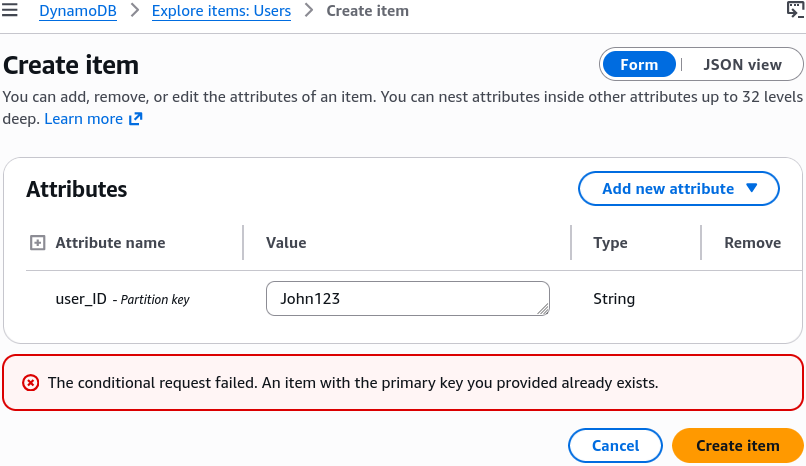The image size is (806, 466).
Task: Go to the DynamoDB breadcrumb link
Action: [x=78, y=11]
